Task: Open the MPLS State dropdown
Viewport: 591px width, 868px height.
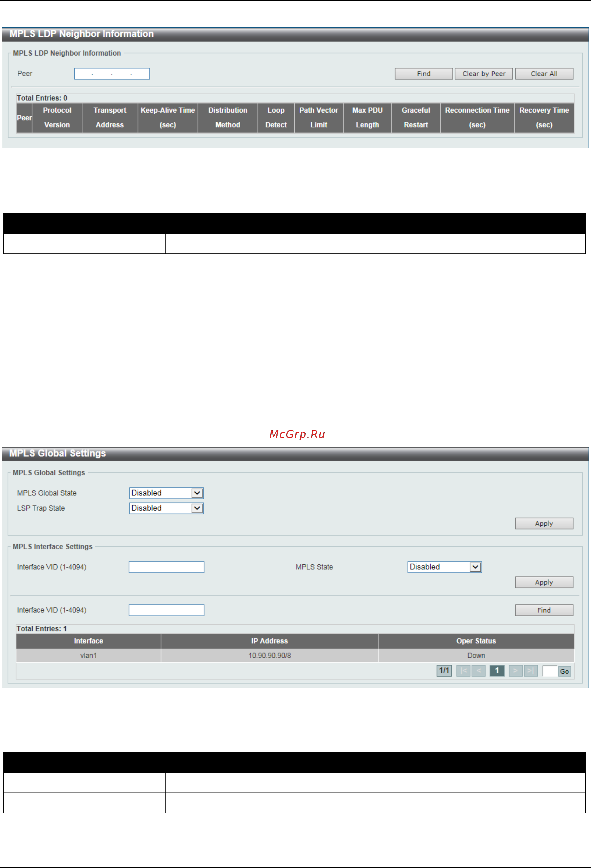Action: (x=445, y=567)
